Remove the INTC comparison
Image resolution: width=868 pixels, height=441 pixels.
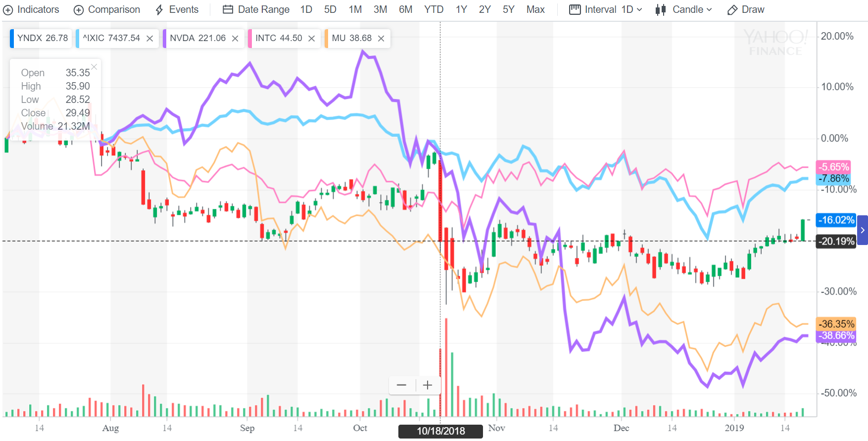(312, 39)
